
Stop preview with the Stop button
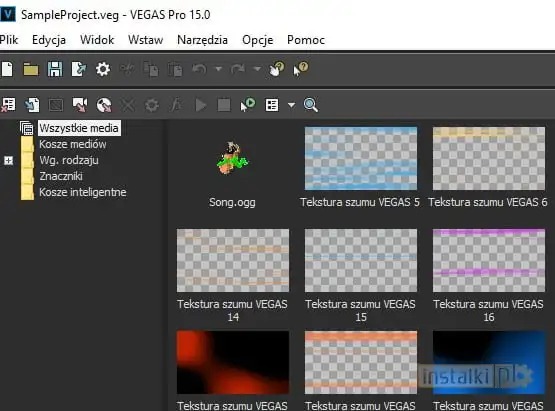(x=224, y=105)
